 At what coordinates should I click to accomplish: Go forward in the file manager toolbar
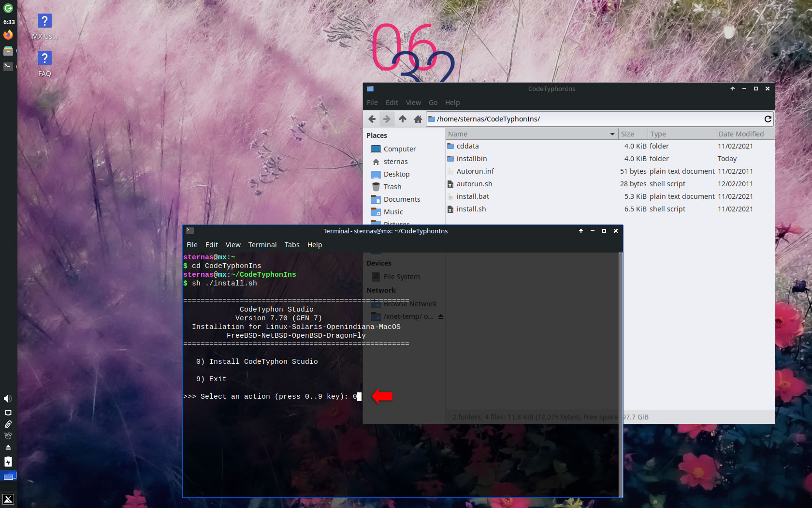pos(387,119)
